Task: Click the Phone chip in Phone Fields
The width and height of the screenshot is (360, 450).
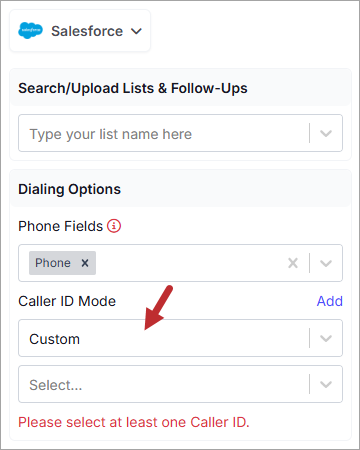Action: (53, 263)
